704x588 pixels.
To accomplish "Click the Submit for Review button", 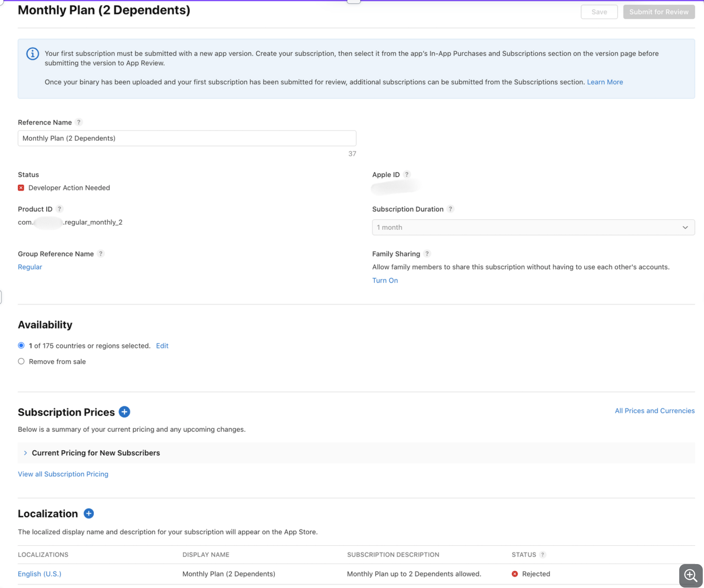I will click(659, 12).
